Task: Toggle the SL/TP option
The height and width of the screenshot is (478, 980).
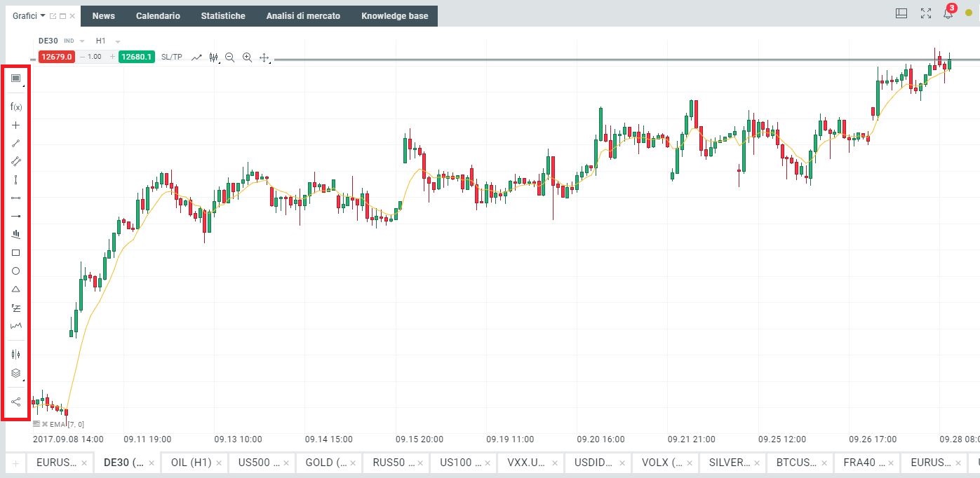Action: (x=171, y=57)
